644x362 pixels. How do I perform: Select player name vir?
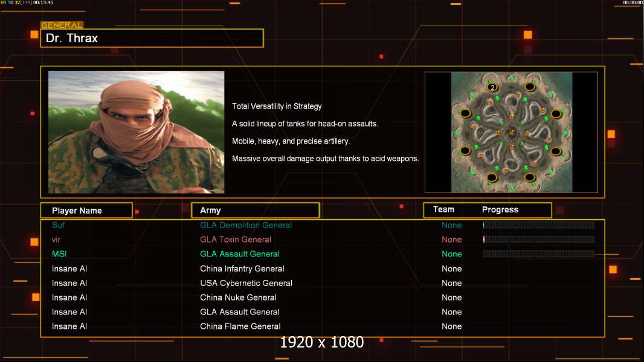[x=56, y=240]
